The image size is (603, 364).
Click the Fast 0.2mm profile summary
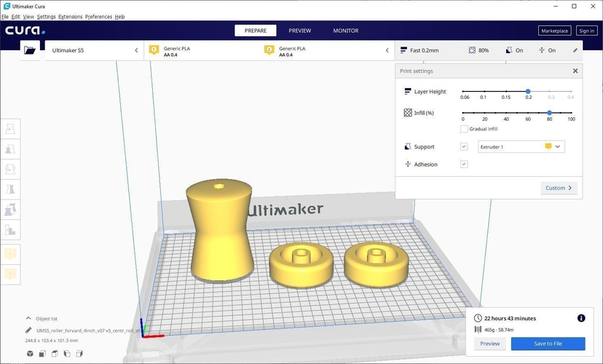tap(419, 50)
